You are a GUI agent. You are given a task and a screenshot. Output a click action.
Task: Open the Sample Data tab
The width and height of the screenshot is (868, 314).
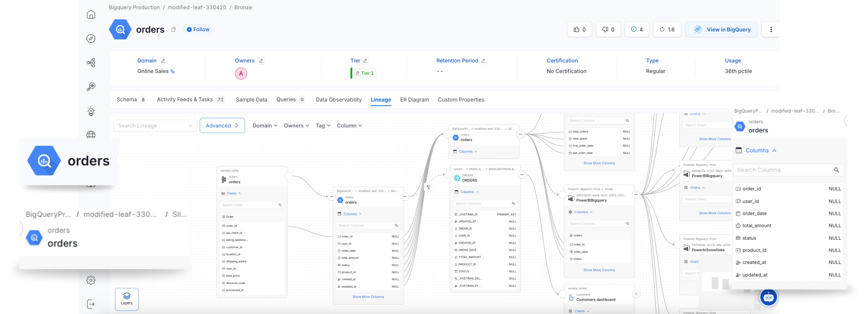(251, 100)
